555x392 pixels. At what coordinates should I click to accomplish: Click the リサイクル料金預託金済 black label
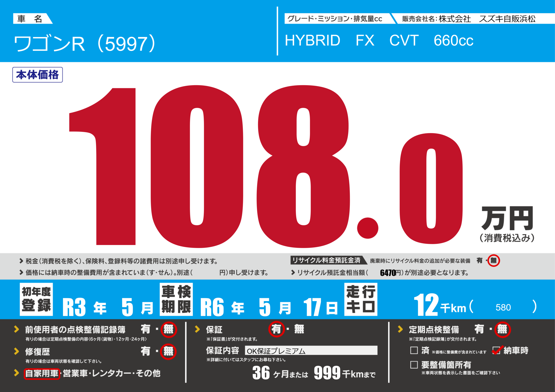tap(326, 260)
